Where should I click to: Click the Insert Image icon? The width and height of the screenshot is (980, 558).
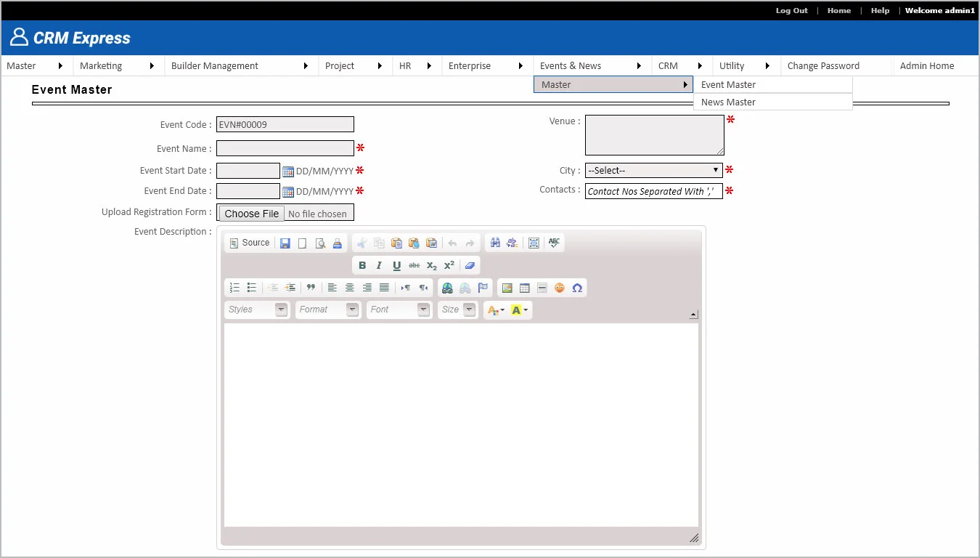pyautogui.click(x=507, y=288)
